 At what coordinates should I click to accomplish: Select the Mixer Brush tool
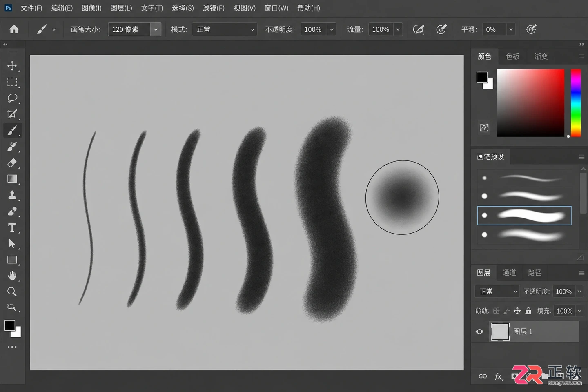click(x=12, y=147)
